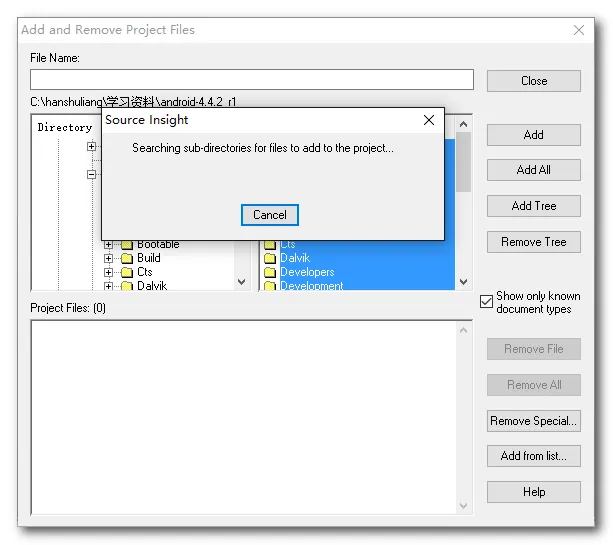Click the Cts folder icon in directory tree
613x545 pixels.
[127, 272]
